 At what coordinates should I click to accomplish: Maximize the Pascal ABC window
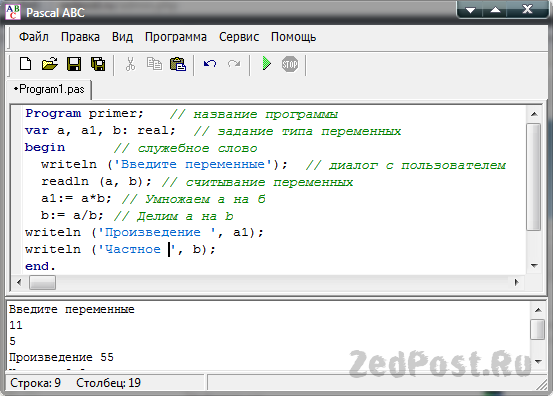coord(496,10)
